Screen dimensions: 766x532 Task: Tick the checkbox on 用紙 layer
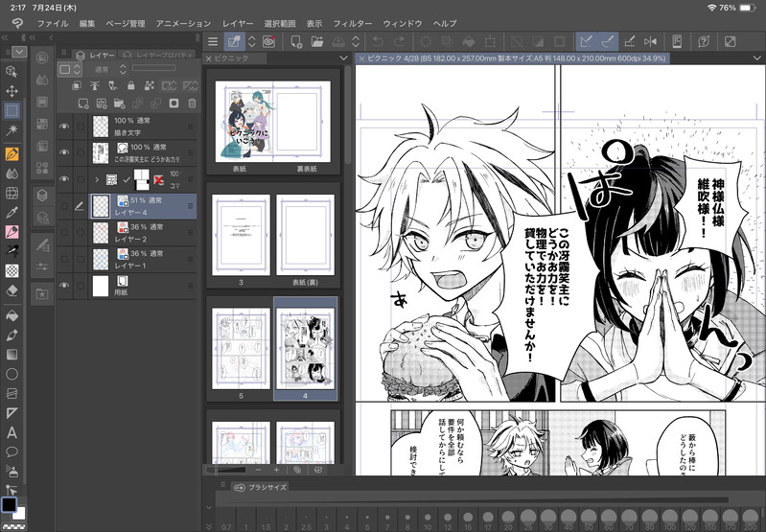click(81, 286)
